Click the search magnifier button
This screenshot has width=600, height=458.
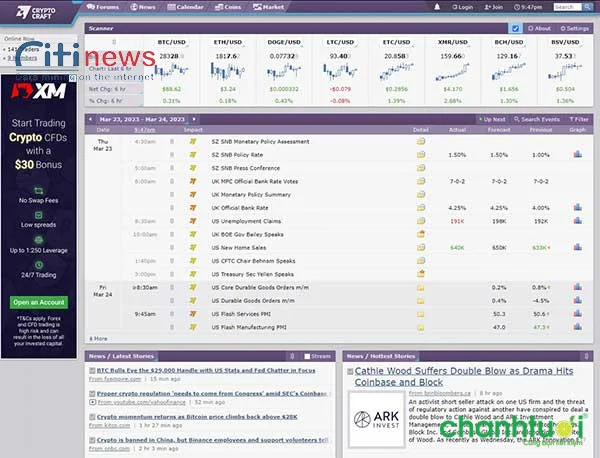pos(587,7)
